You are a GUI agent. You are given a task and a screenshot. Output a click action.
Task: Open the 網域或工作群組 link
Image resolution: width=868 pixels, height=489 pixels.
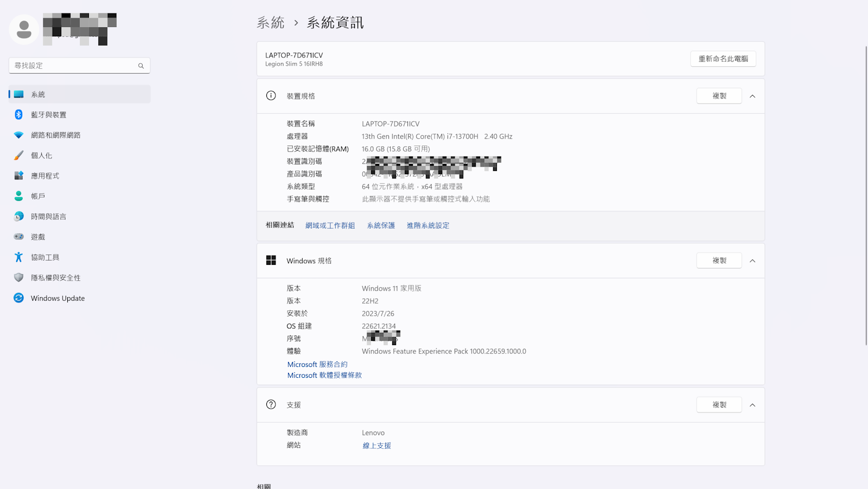coord(330,225)
